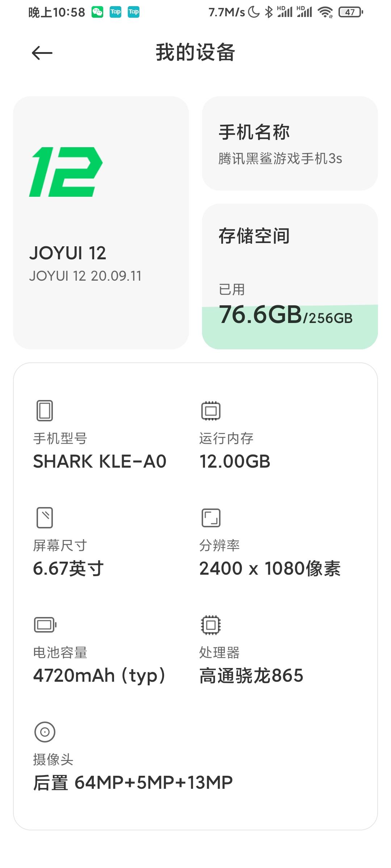Tap the back arrow icon
Screen dimensions: 391x868
point(42,53)
